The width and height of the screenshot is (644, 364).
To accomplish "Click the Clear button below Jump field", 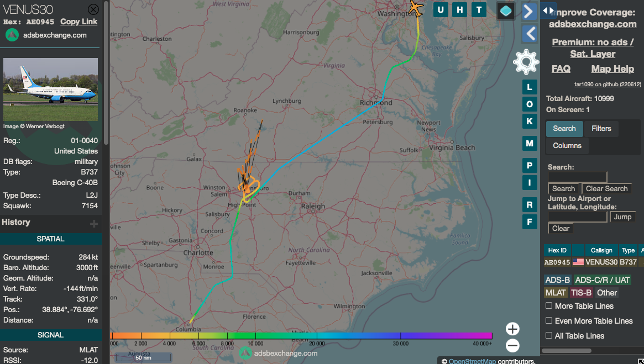I will (x=561, y=229).
